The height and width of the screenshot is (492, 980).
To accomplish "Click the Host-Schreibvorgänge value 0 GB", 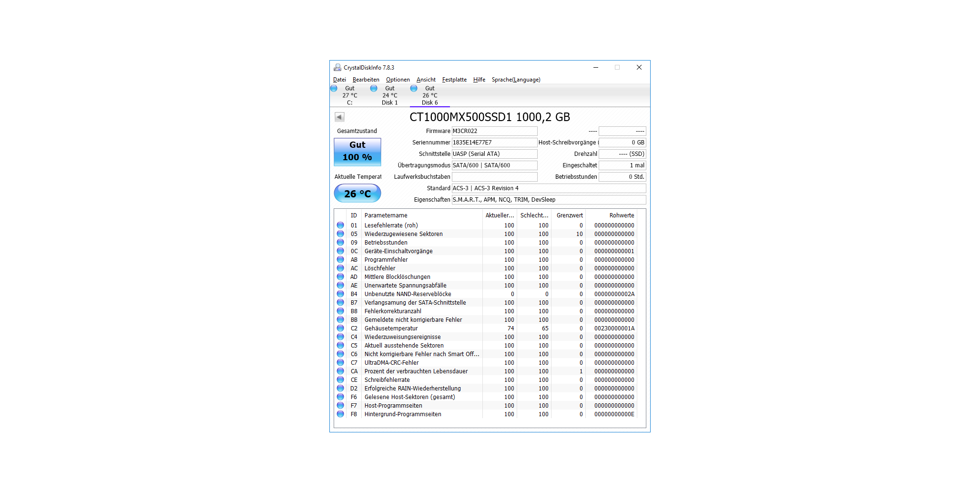I will 622,143.
